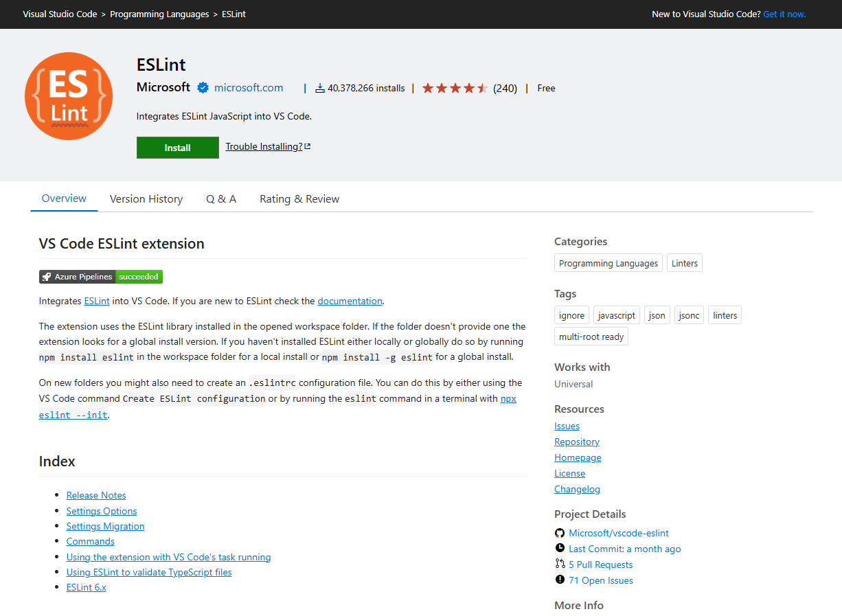The image size is (842, 616).
Task: Open the Settings Migration index link
Action: click(106, 526)
